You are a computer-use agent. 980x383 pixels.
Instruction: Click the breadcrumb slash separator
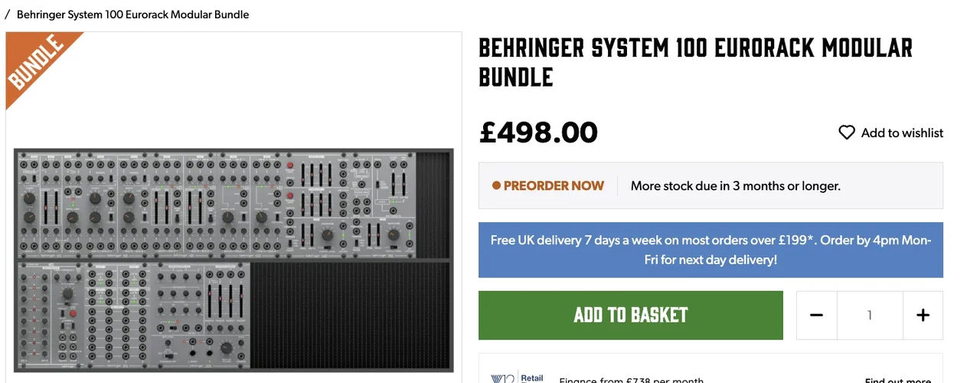click(7, 15)
